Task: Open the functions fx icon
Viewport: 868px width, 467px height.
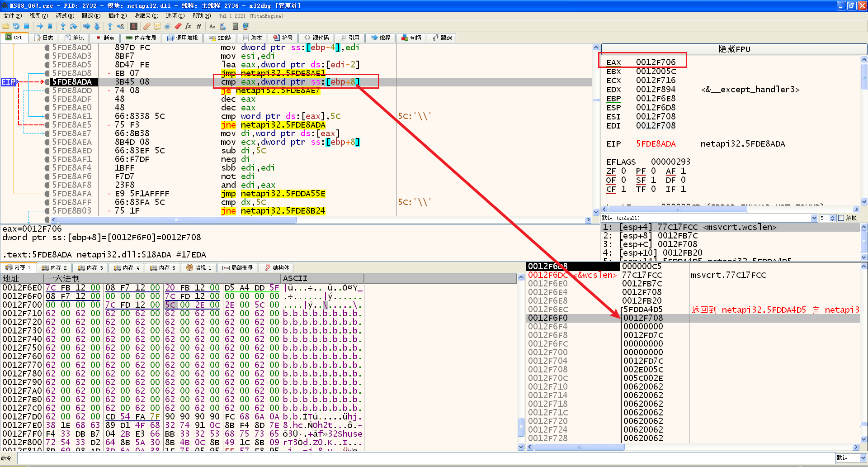Action: point(189,26)
